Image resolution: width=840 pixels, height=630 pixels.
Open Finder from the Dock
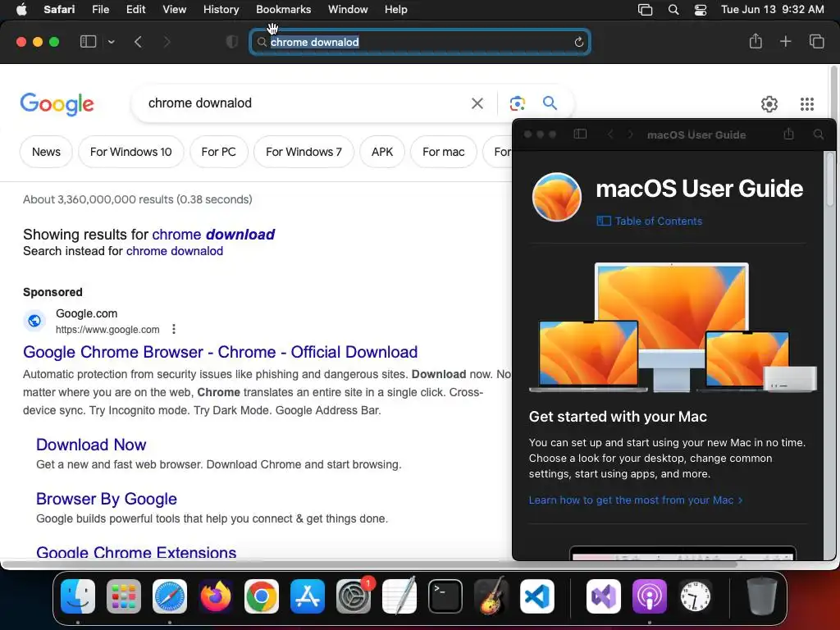[78, 596]
